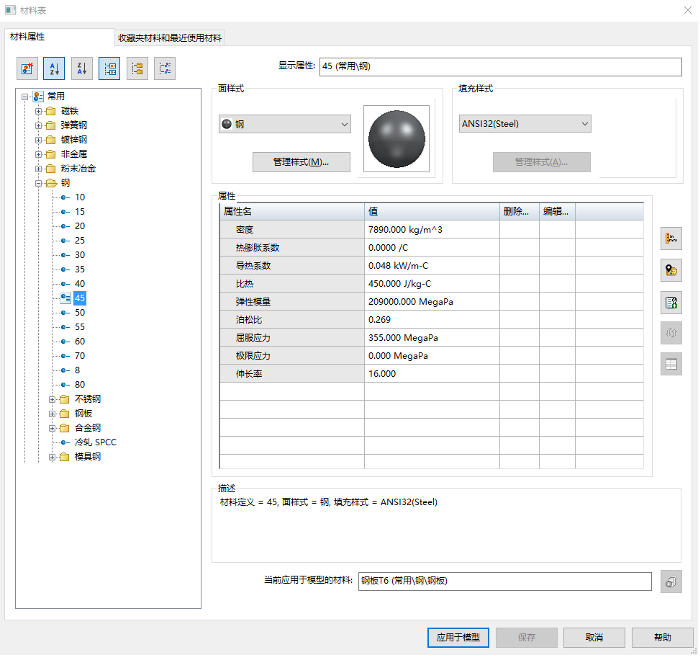Image resolution: width=700 pixels, height=656 pixels.
Task: Collapse the 钢 folder in the tree
Action: [39, 183]
